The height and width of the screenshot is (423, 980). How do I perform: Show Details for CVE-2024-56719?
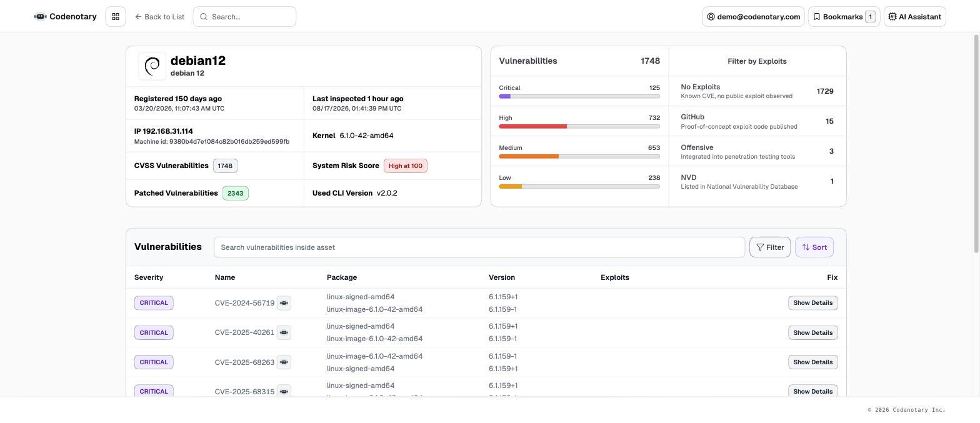click(813, 303)
